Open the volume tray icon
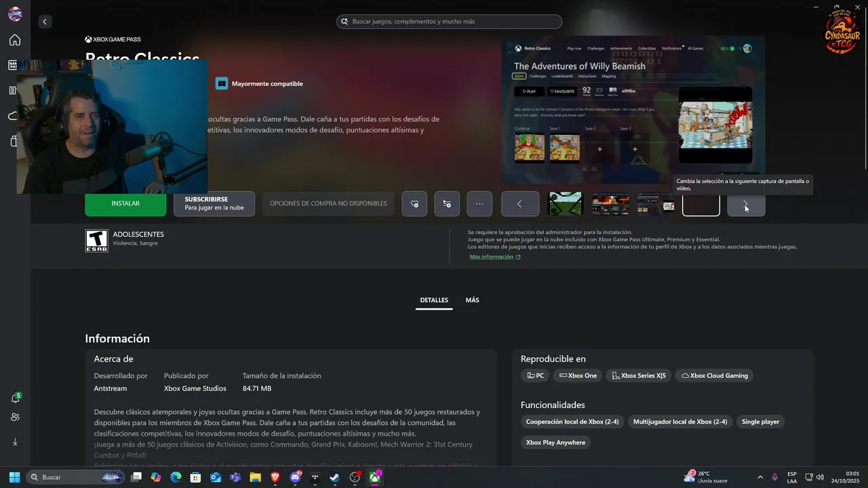The height and width of the screenshot is (488, 868). (820, 477)
